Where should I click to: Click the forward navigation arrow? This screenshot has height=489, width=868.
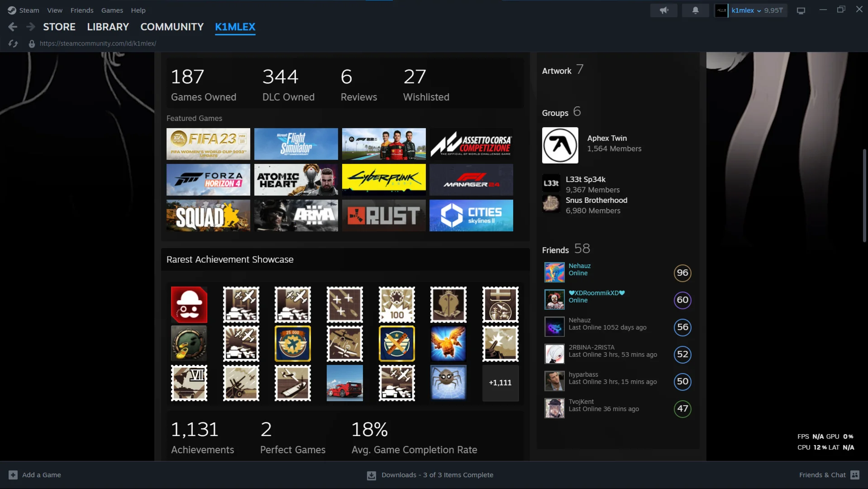click(x=30, y=27)
